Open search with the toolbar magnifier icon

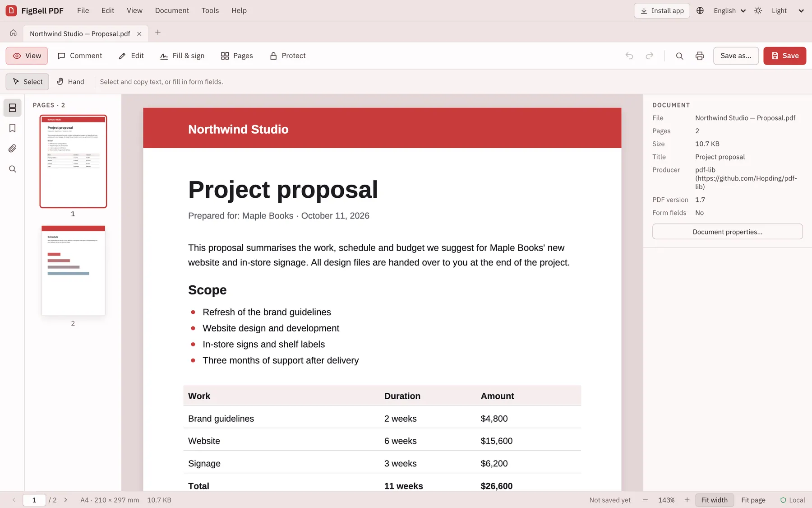(679, 56)
